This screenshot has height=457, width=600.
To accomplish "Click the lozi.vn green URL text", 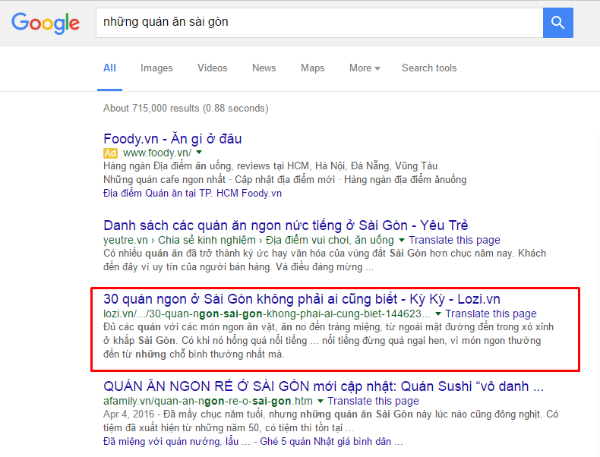I will pyautogui.click(x=267, y=314).
